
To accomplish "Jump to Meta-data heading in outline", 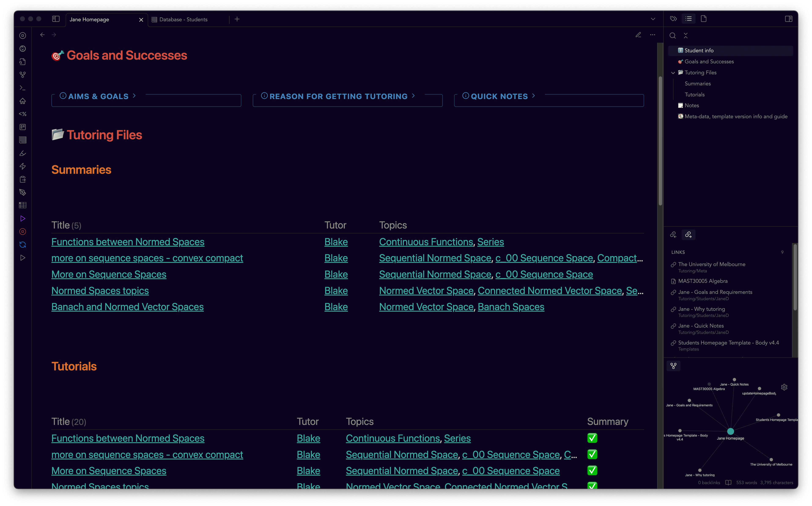I will [x=736, y=116].
